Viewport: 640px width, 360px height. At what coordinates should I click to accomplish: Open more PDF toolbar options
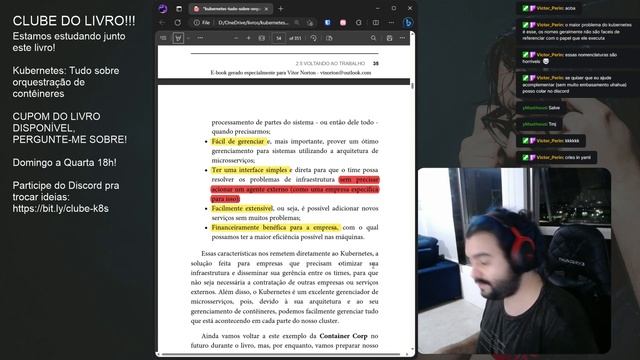tap(402, 38)
